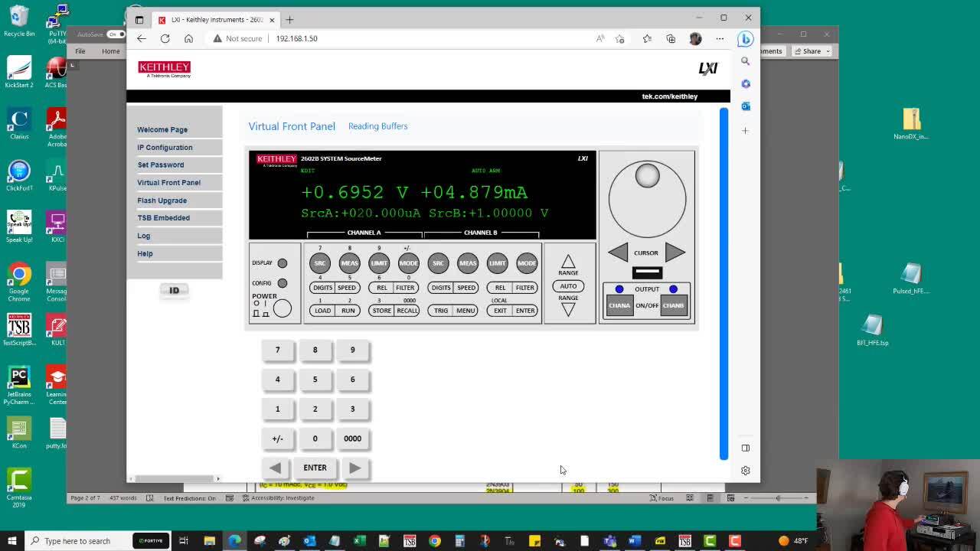Toggle OUTPUT ON/OFF on the virtual front panel

click(x=646, y=305)
